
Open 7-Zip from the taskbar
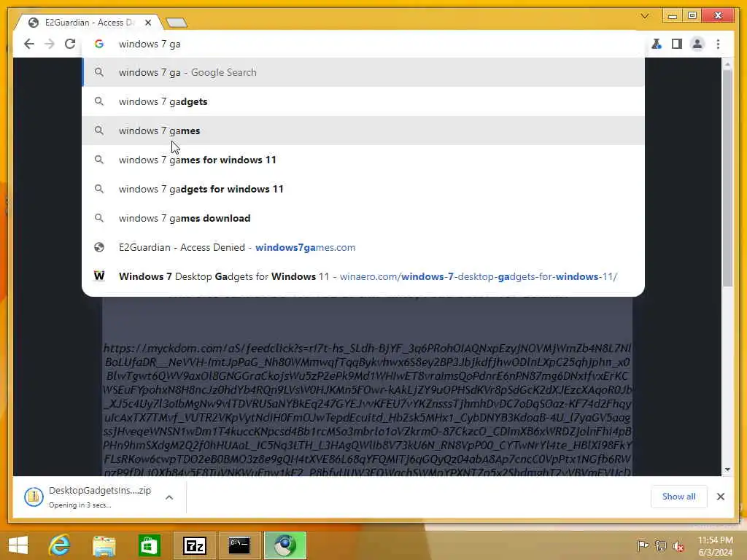click(x=194, y=545)
